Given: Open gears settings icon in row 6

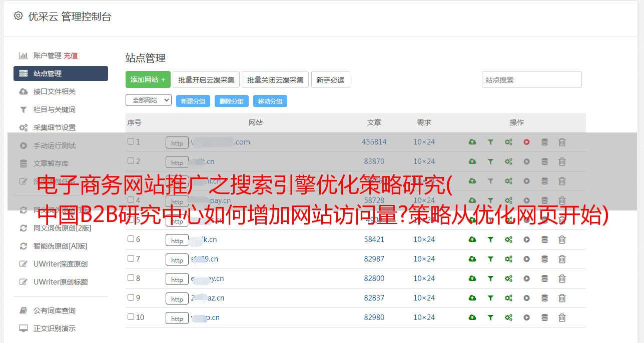Looking at the screenshot, I should point(508,239).
